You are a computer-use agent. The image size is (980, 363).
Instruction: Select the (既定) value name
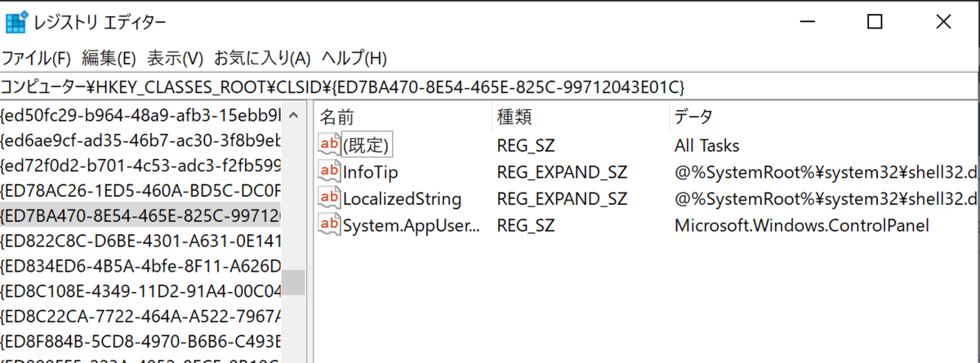[367, 146]
